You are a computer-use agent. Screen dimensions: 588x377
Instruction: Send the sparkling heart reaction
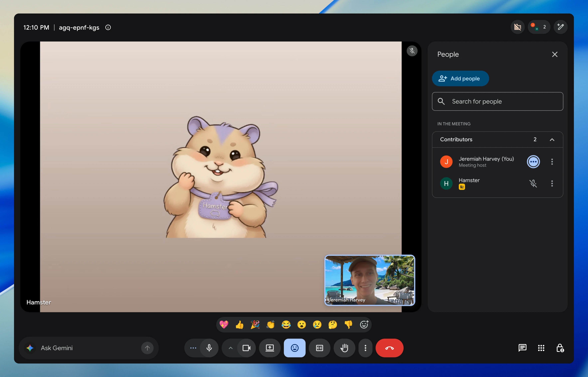[x=224, y=325]
